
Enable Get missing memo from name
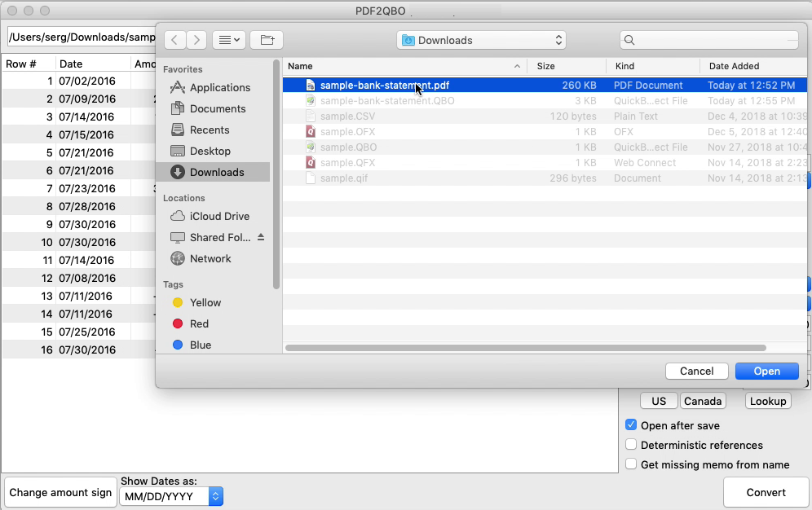(x=631, y=464)
